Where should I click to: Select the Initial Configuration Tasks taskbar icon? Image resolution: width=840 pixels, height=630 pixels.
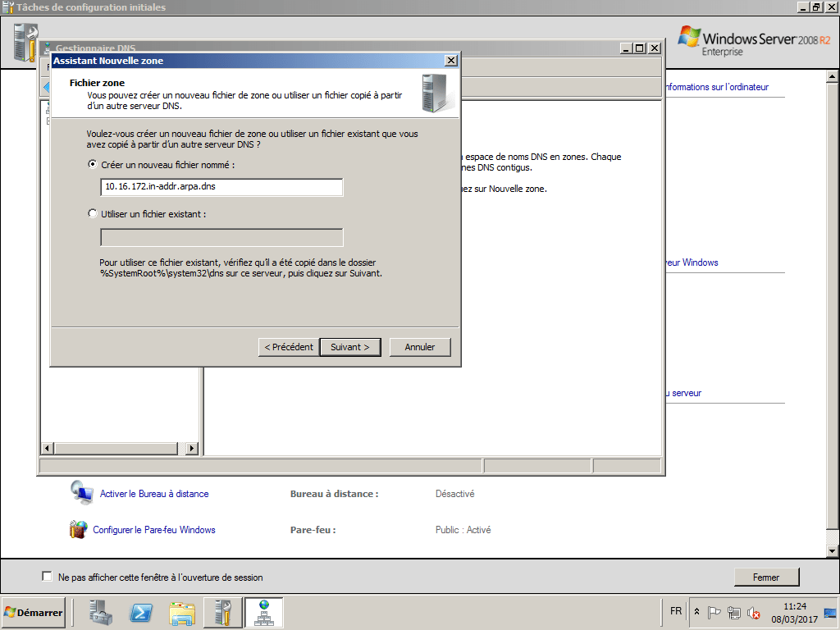221,612
